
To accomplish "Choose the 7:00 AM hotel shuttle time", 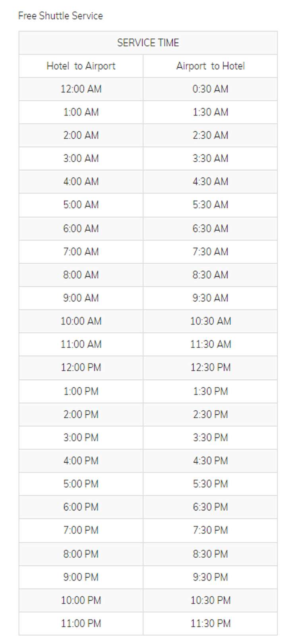I will click(81, 251).
